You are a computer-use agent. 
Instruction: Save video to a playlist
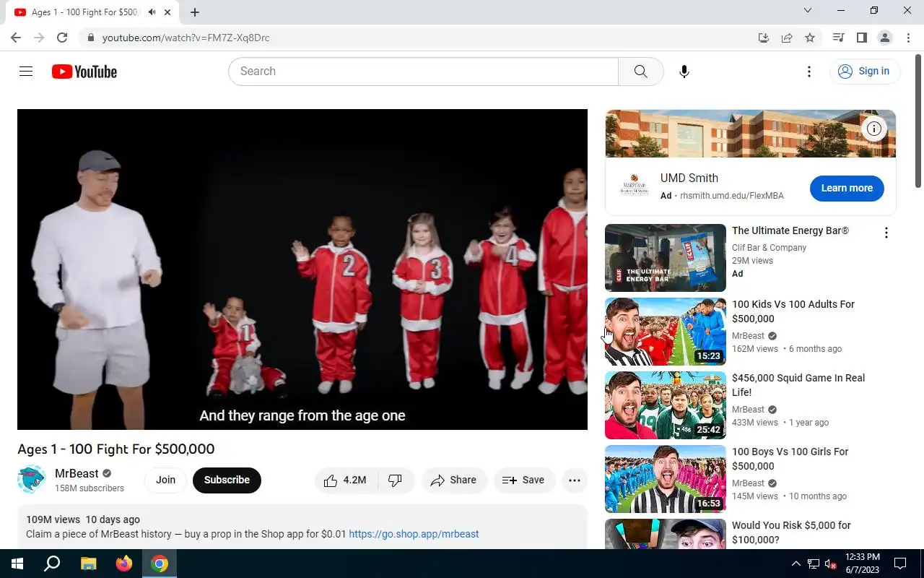click(523, 480)
